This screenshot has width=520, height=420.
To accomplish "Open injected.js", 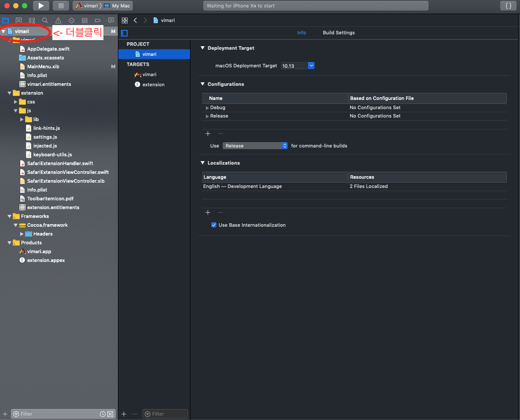I will point(45,146).
